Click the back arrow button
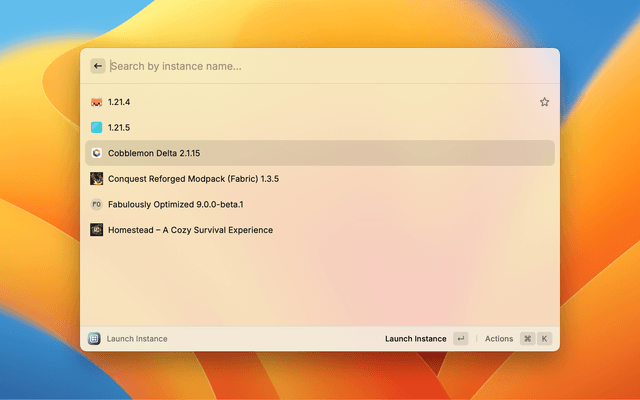The height and width of the screenshot is (400, 640). pos(97,66)
